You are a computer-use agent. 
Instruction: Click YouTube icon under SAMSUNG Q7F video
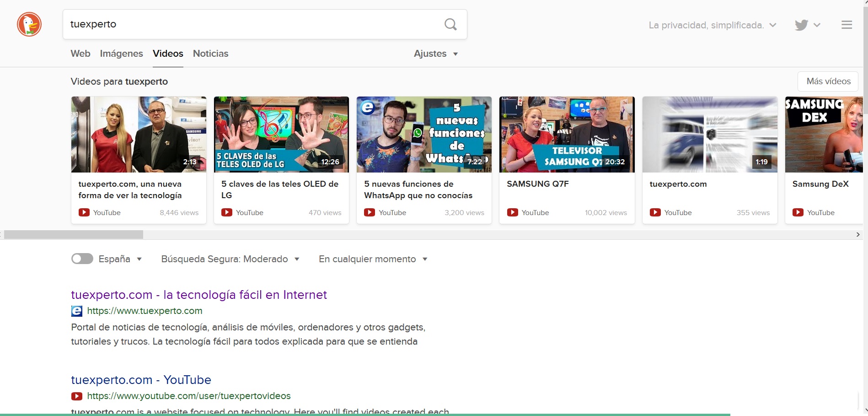512,212
